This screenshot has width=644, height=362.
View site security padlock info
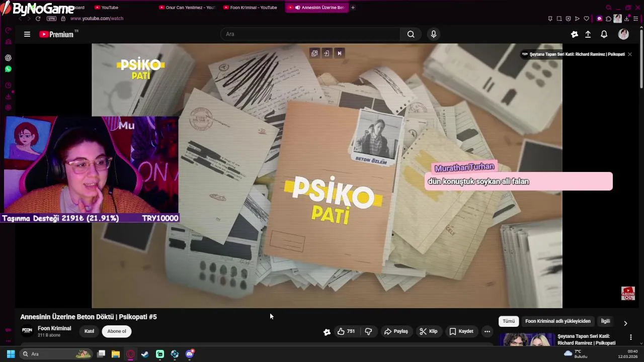click(63, 19)
